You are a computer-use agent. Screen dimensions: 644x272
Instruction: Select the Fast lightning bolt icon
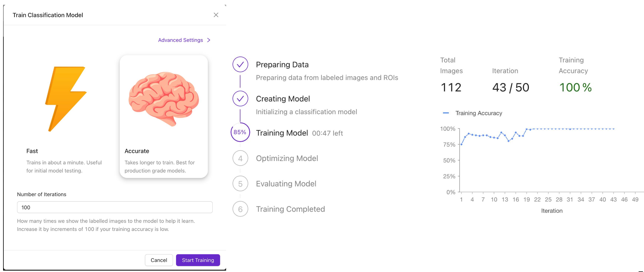click(66, 99)
